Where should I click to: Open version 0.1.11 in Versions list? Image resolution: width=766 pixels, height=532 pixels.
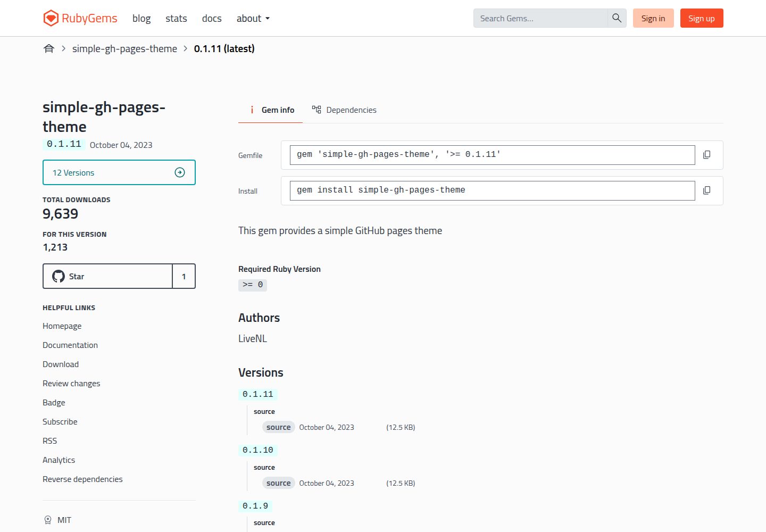tap(258, 394)
